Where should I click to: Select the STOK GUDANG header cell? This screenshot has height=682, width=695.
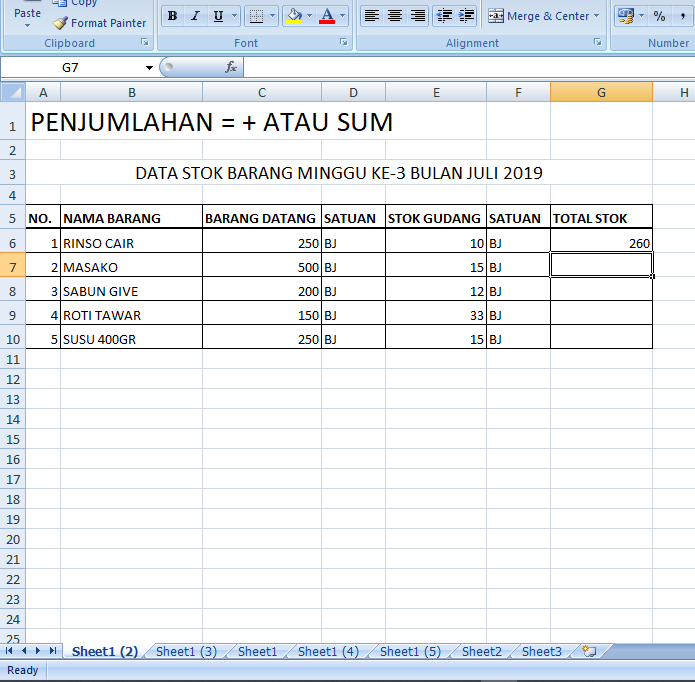(x=436, y=217)
